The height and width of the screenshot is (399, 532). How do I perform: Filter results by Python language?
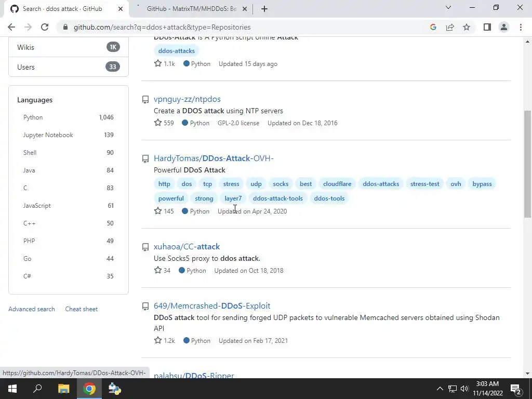(69, 117)
